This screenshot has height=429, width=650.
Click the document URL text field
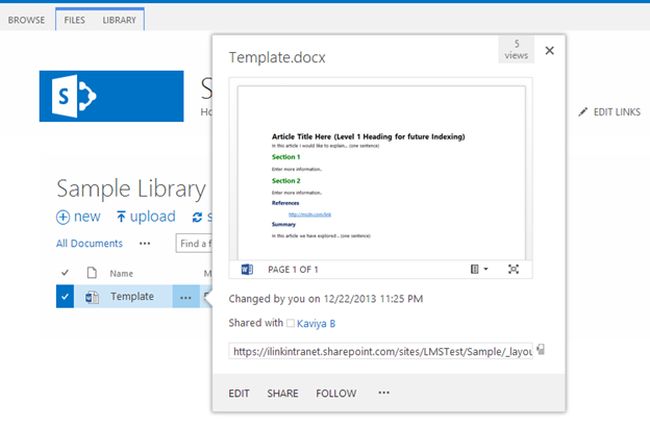381,351
